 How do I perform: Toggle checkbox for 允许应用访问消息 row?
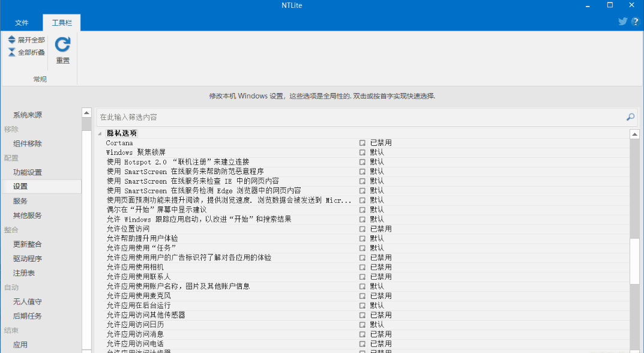point(363,334)
